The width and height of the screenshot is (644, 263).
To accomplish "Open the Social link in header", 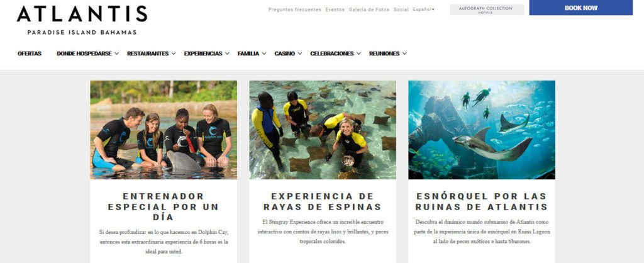I will (401, 9).
